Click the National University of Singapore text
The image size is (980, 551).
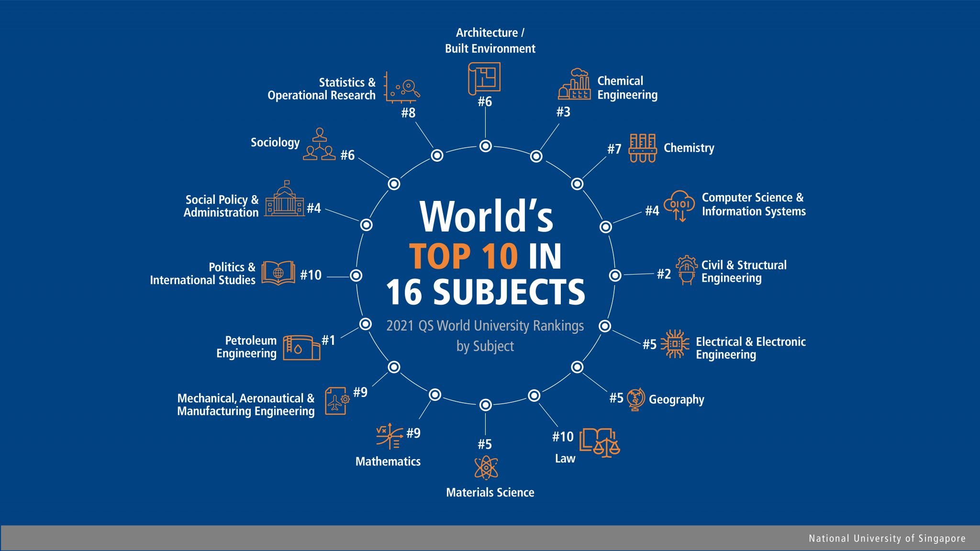pos(887,539)
